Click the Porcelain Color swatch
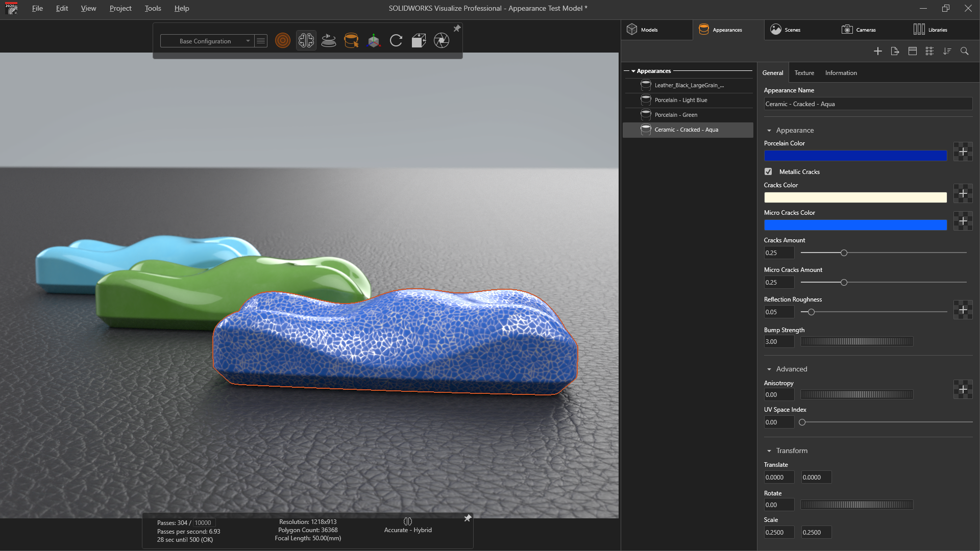The width and height of the screenshot is (980, 551). pyautogui.click(x=855, y=156)
